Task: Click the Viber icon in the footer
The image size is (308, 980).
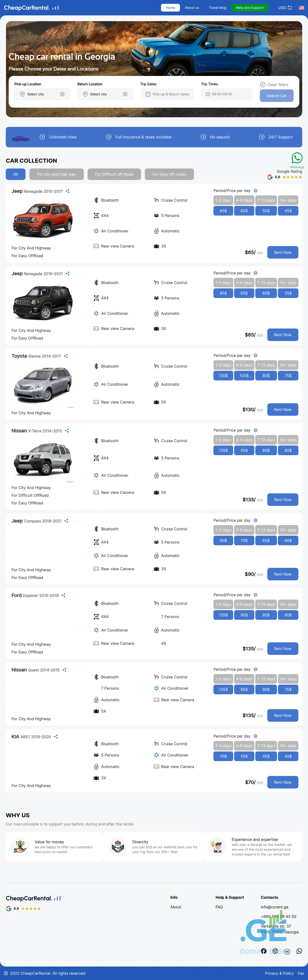Action: pos(275,951)
